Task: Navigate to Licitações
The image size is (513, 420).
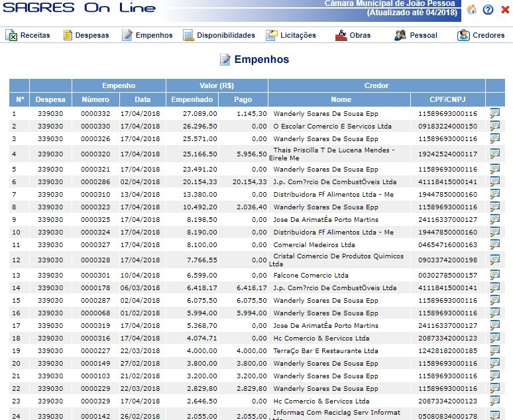Action: 291,35
